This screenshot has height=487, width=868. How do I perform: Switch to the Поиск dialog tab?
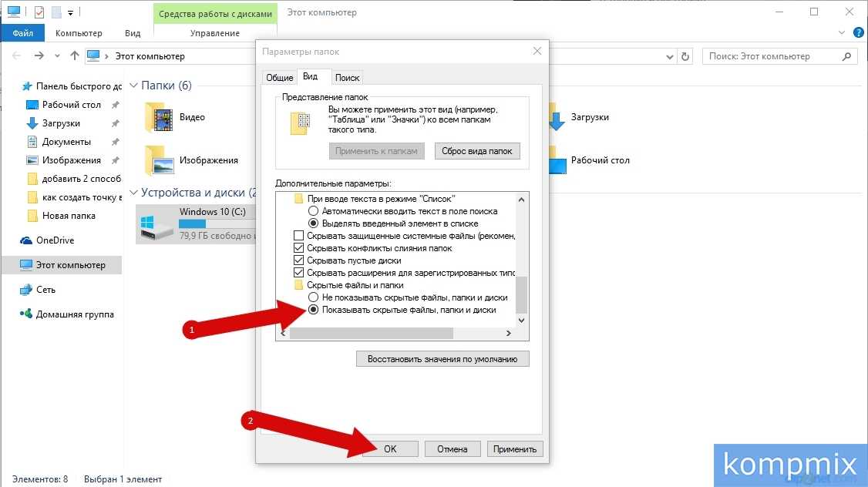[x=347, y=78]
